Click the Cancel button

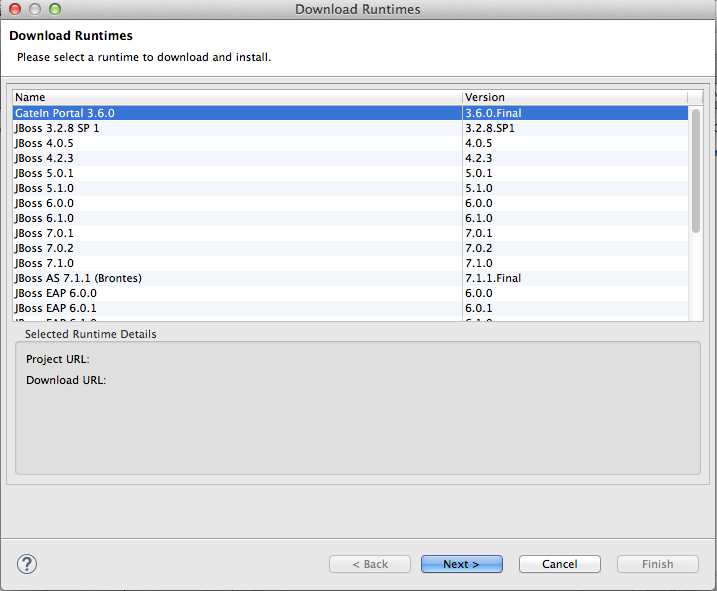(560, 564)
